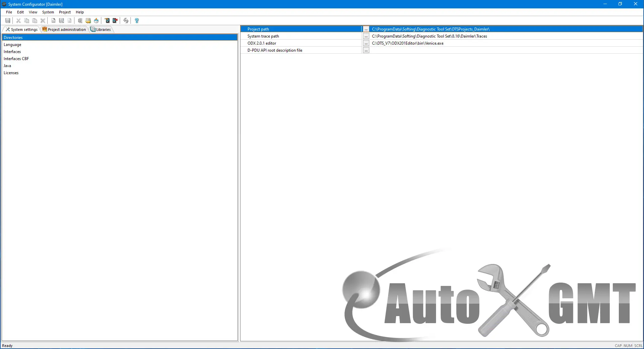Click the Paste clipboard toolbar icon

pos(35,20)
